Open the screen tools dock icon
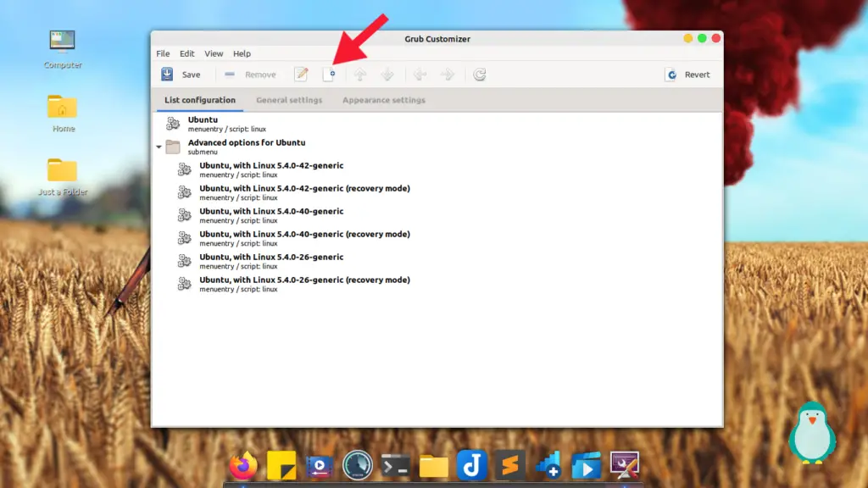 [x=625, y=465]
